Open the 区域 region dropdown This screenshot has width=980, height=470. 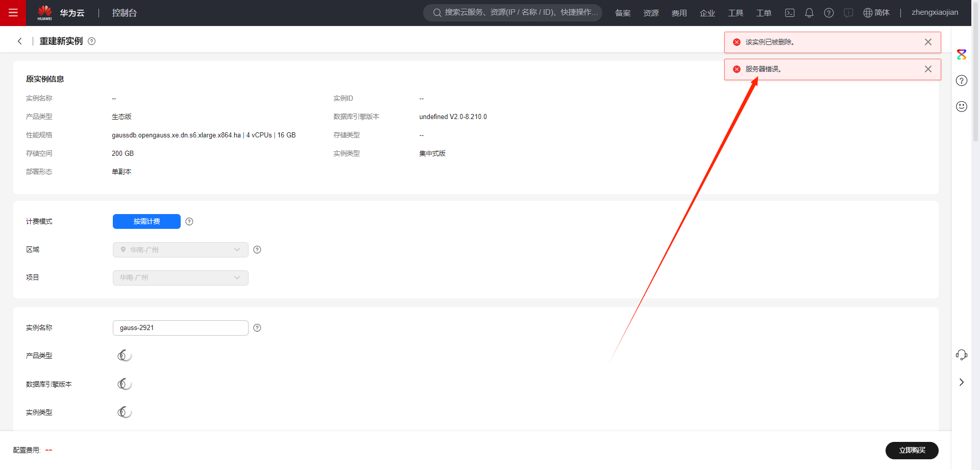[180, 250]
